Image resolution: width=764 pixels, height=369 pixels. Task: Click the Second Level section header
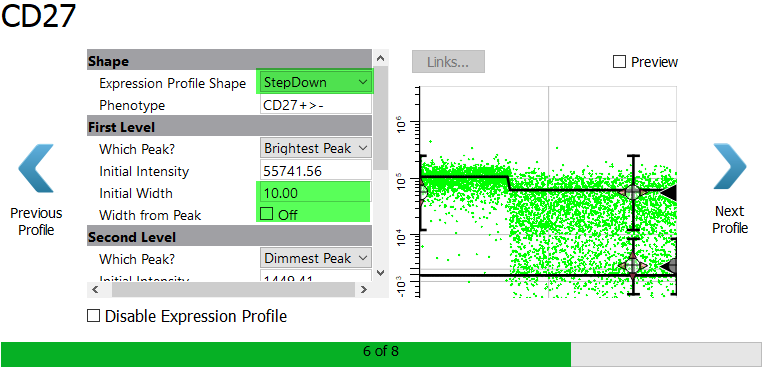pos(229,236)
